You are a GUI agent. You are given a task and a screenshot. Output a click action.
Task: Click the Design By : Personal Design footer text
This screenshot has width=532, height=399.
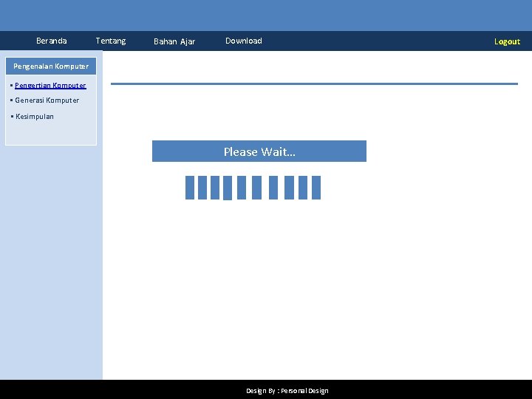click(x=287, y=391)
